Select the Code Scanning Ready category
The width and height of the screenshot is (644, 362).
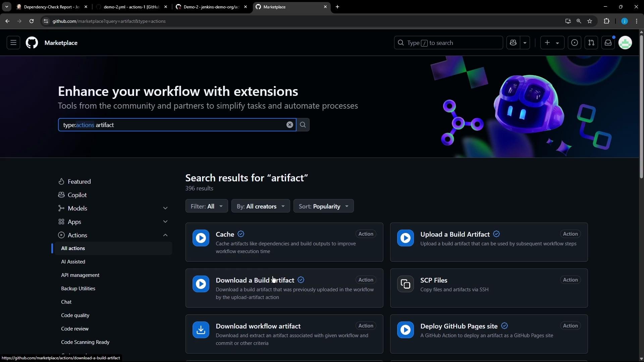tap(85, 342)
